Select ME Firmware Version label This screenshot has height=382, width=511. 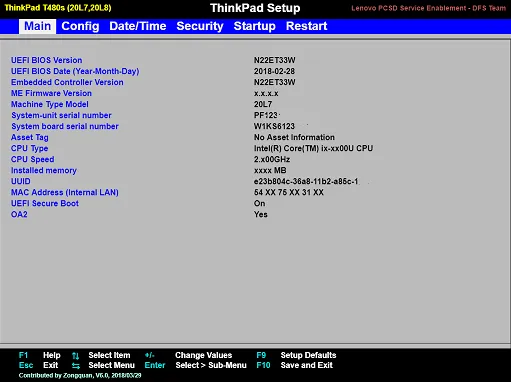click(51, 93)
